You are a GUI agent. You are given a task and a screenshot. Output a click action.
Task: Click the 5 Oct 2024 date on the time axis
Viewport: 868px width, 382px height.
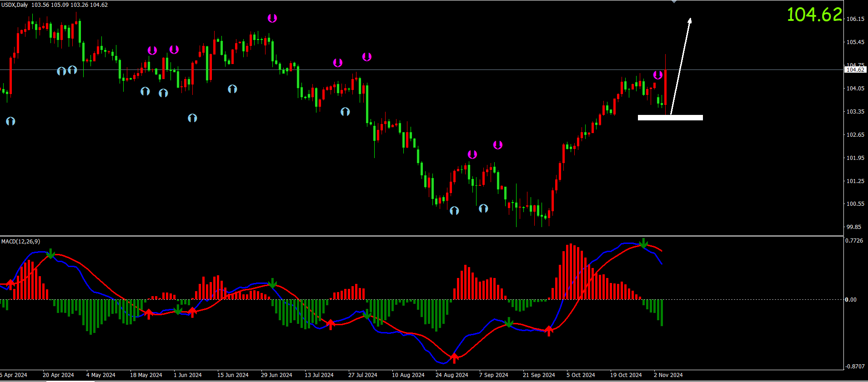click(x=581, y=375)
